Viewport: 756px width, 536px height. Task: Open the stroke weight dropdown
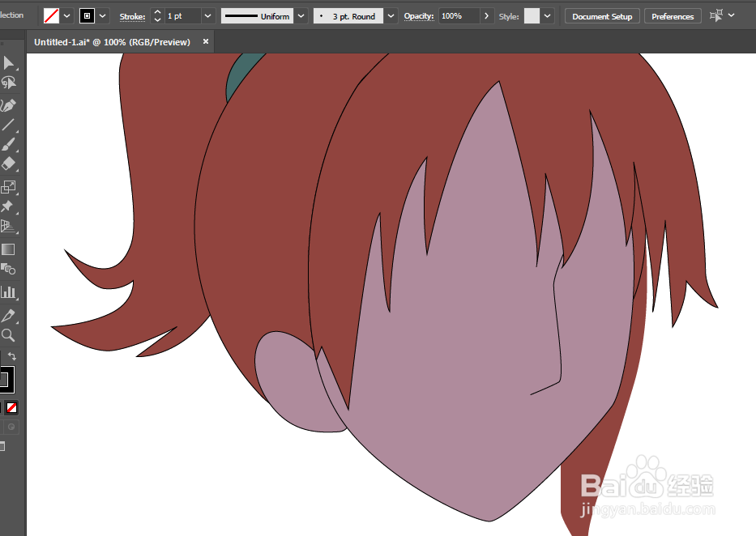coord(207,16)
